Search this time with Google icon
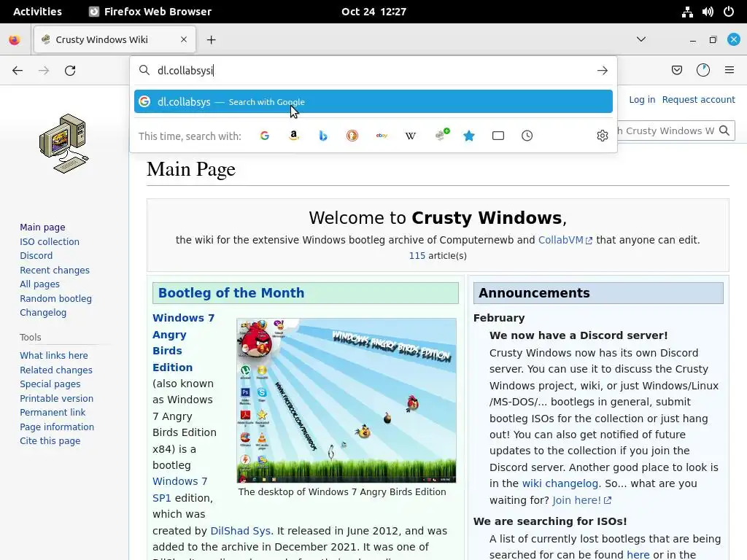This screenshot has width=747, height=560. coord(264,136)
